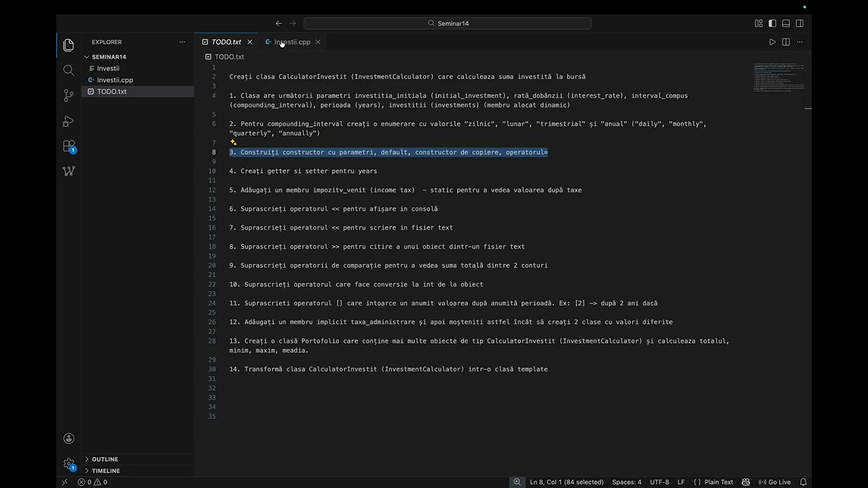This screenshot has height=488, width=868.
Task: Click the Customize Layout icon
Action: click(x=759, y=23)
